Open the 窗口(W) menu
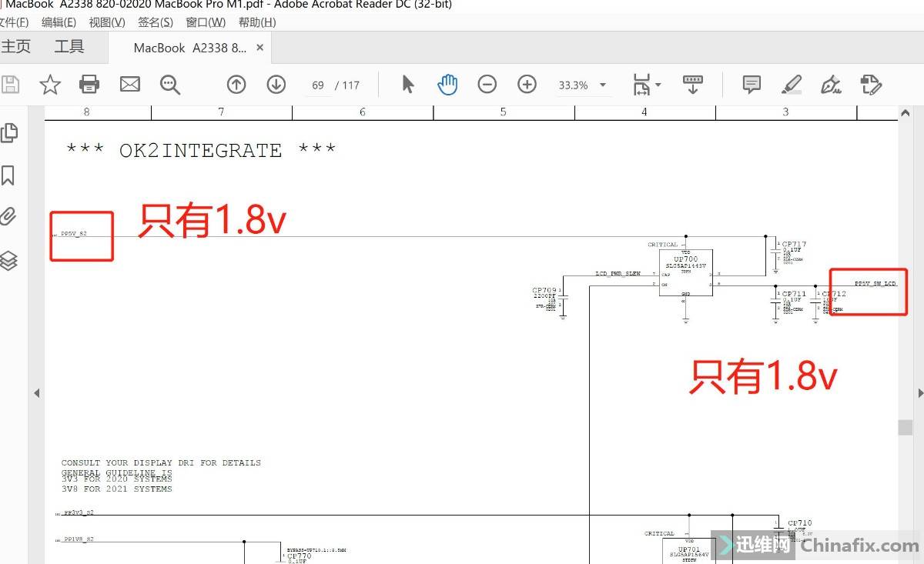This screenshot has width=924, height=564. pos(206,22)
